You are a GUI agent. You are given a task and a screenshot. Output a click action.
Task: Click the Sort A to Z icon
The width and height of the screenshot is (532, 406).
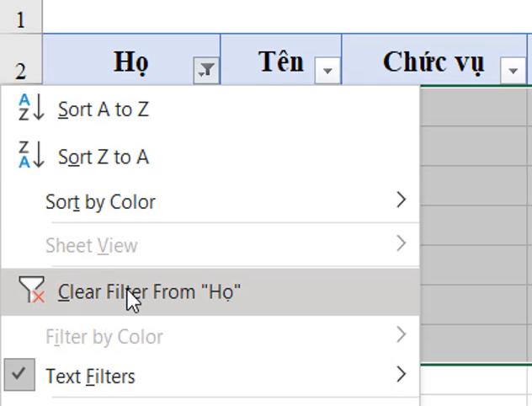[x=31, y=109]
